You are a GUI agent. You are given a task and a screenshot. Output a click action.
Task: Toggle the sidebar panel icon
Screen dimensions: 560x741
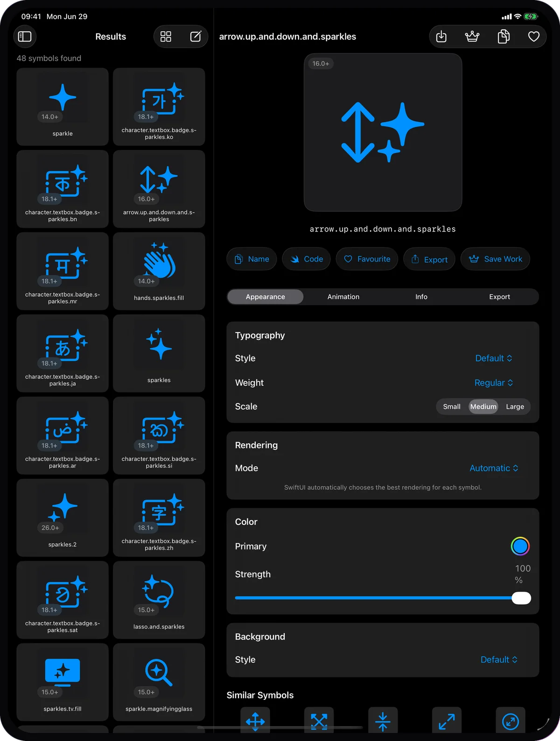point(25,36)
